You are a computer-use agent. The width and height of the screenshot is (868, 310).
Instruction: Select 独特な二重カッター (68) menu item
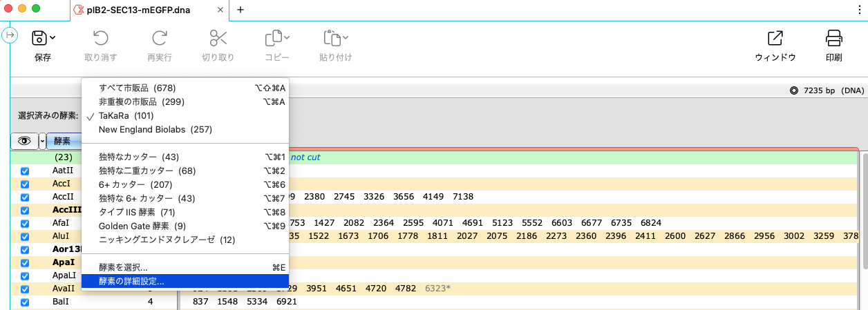pos(185,171)
